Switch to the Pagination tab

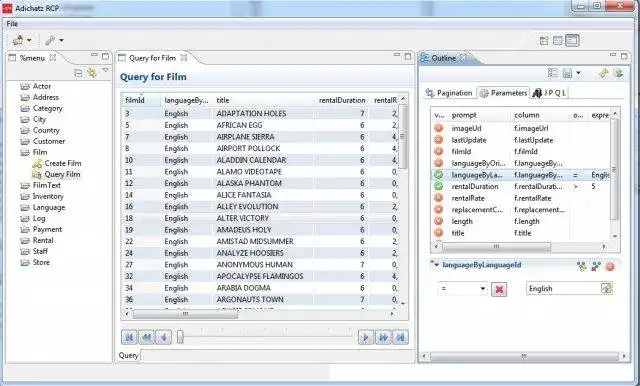(x=449, y=93)
